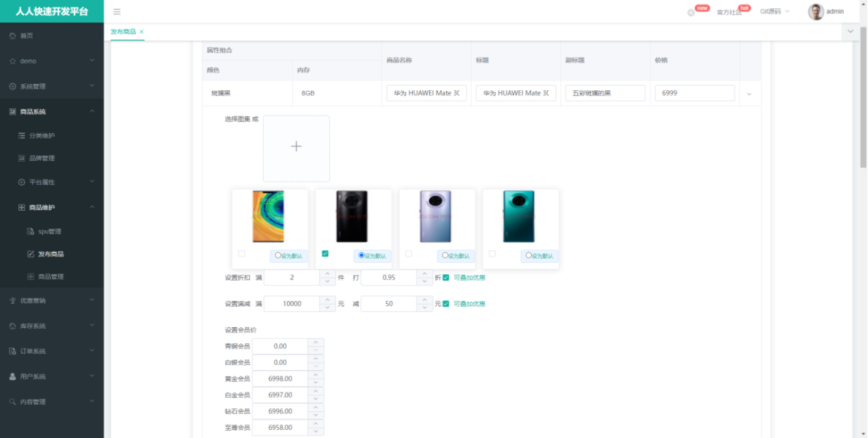Collapse the 商品系统 sidebar menu
The image size is (868, 438).
[92, 111]
